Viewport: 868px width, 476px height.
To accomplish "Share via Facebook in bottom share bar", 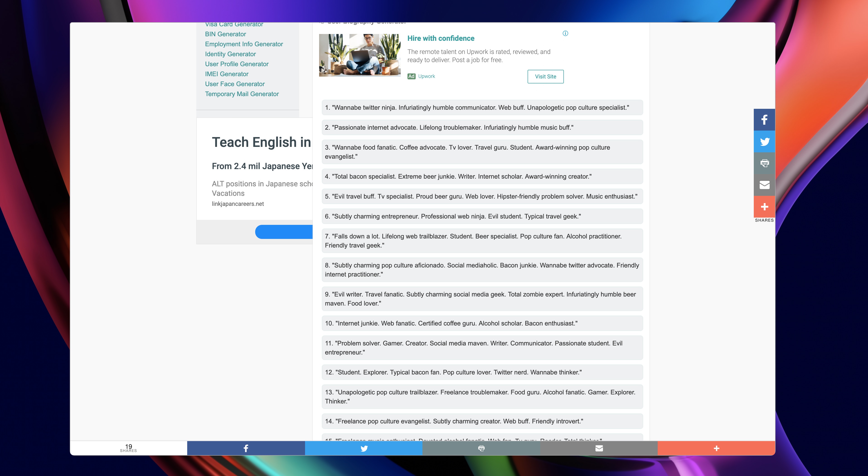I will point(246,448).
